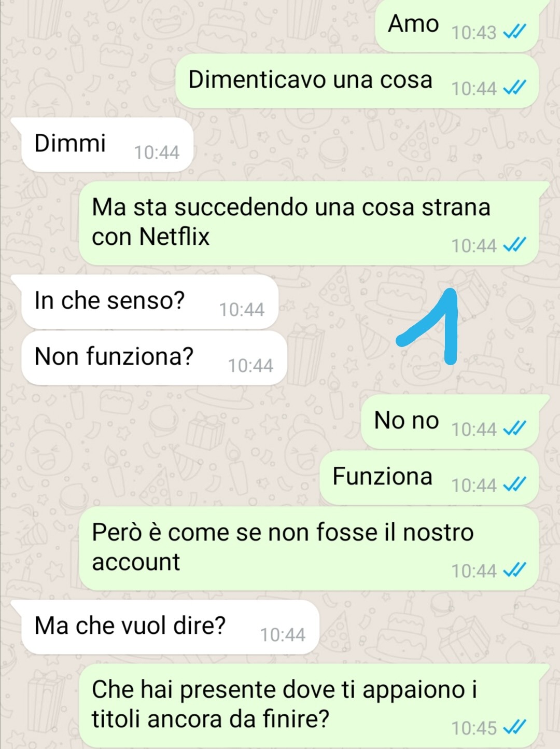Image resolution: width=560 pixels, height=749 pixels.
Task: Select the 'Funziona' sent message
Action: click(x=429, y=478)
